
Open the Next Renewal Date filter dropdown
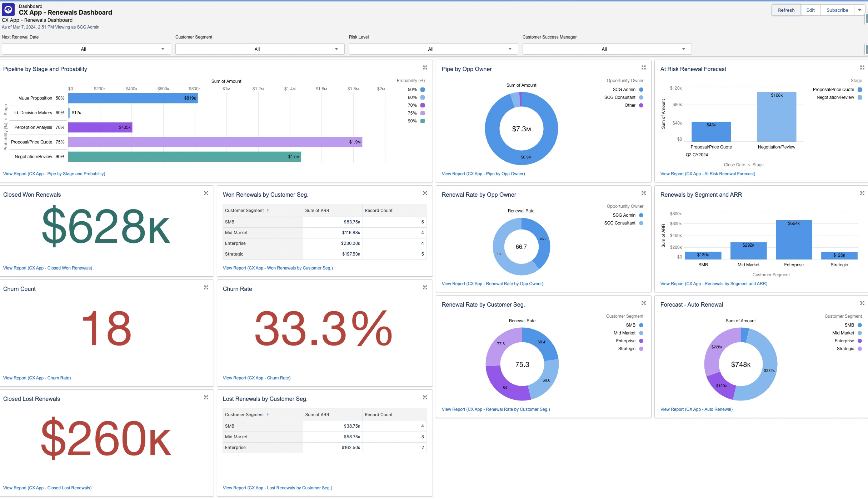click(86, 49)
